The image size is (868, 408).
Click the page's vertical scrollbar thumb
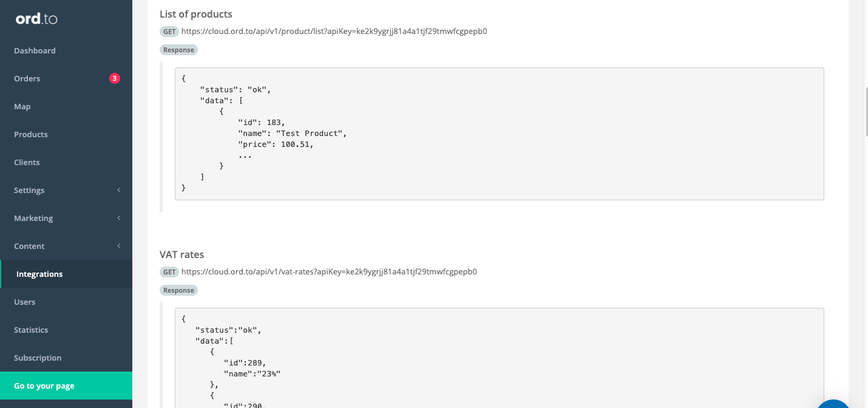(x=866, y=111)
